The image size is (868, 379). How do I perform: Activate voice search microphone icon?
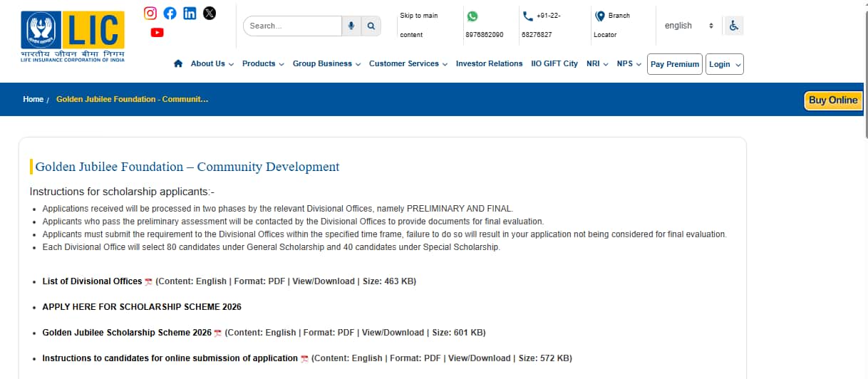pyautogui.click(x=351, y=26)
